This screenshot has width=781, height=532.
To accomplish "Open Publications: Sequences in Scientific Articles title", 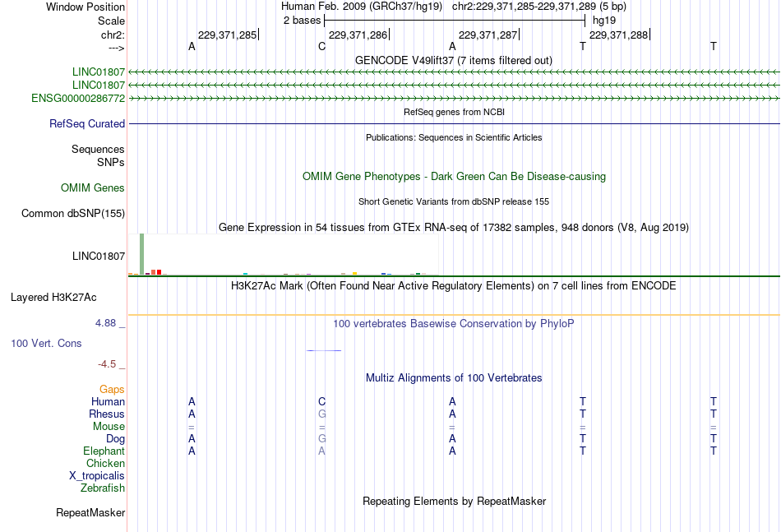I will [x=454, y=137].
